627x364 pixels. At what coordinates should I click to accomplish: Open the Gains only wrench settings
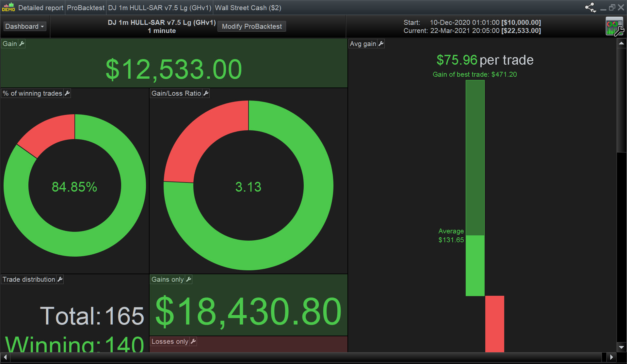click(x=189, y=279)
